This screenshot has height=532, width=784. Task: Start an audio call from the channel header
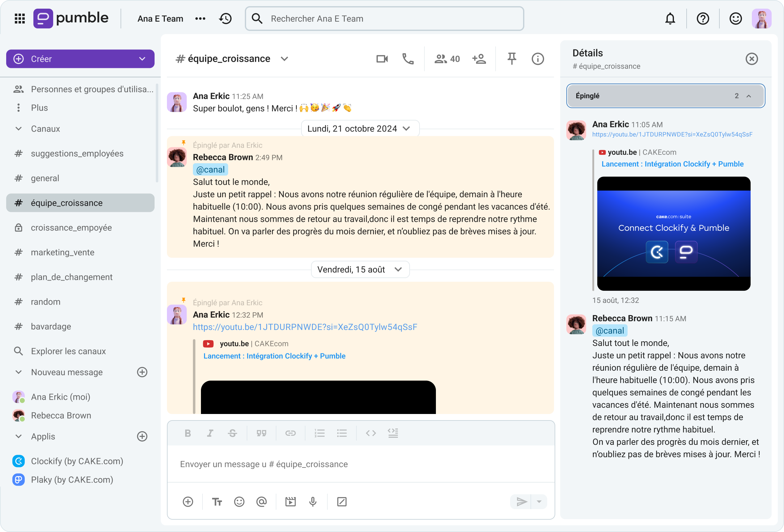click(x=407, y=59)
